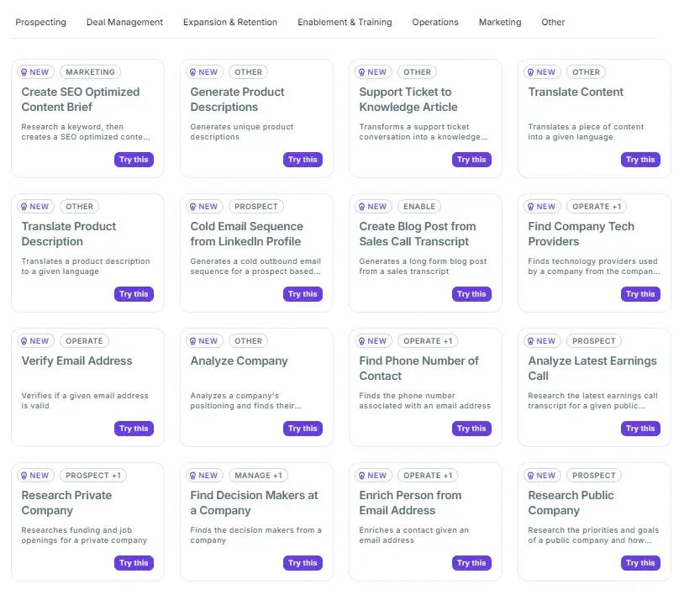Expand the MANAGE +1 tag on Find Decision Makers
This screenshot has width=700, height=600.
click(257, 476)
